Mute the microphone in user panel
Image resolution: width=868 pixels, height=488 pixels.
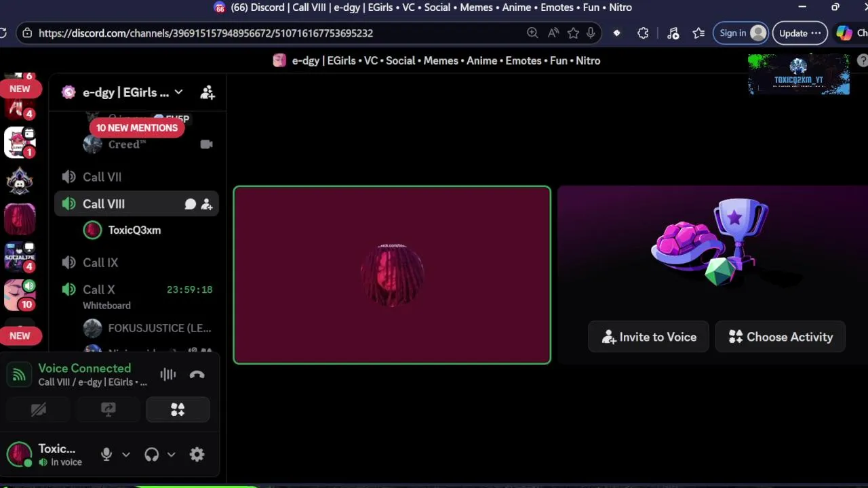click(x=106, y=455)
